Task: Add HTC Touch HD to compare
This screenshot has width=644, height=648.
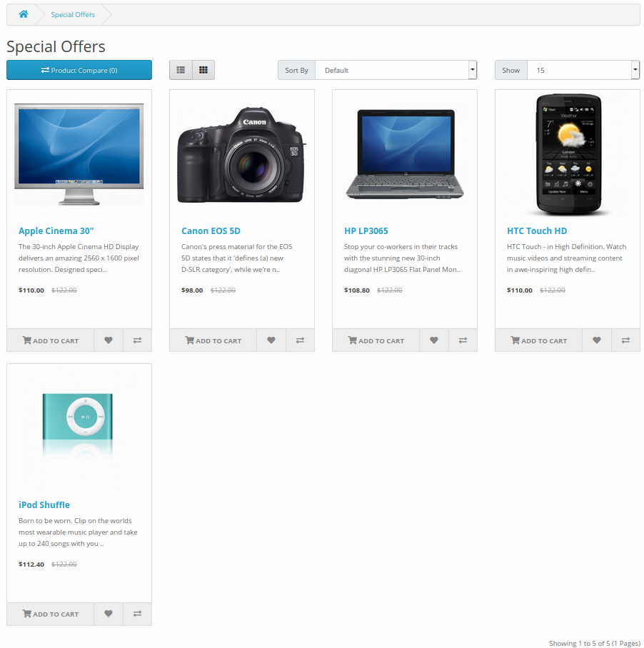Action: point(625,340)
